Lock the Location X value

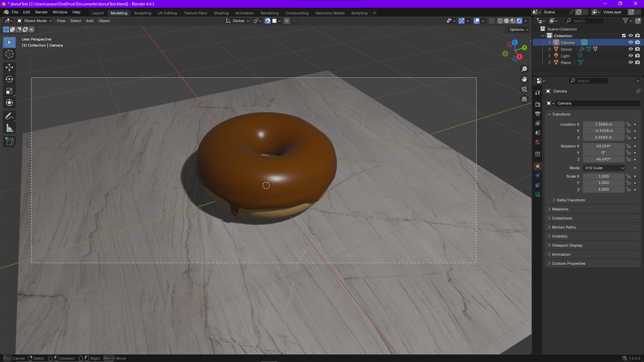[x=628, y=124]
